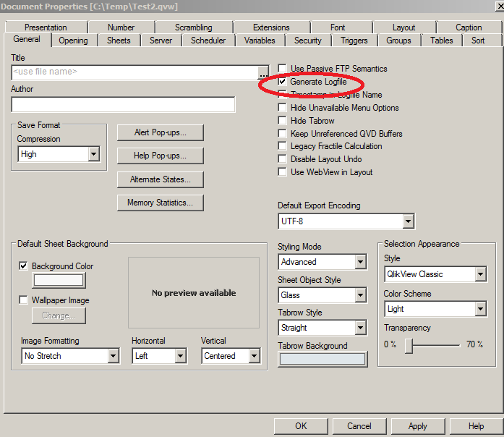Click the Memory Statistics button
Image resolution: width=504 pixels, height=437 pixels.
click(161, 203)
